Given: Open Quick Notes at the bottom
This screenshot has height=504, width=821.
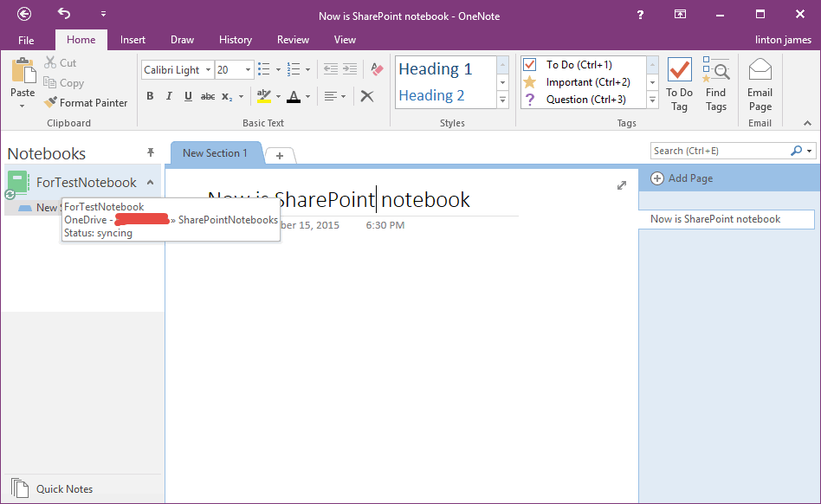Looking at the screenshot, I should pos(52,488).
